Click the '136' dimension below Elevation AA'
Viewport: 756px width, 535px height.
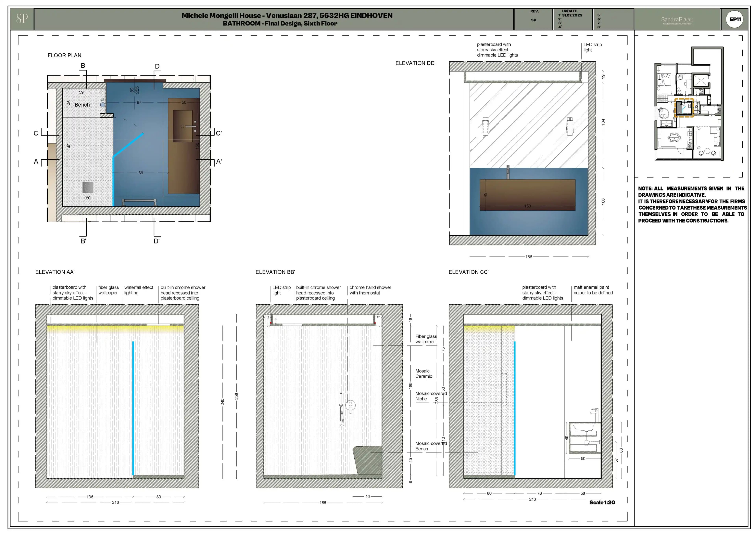click(90, 497)
